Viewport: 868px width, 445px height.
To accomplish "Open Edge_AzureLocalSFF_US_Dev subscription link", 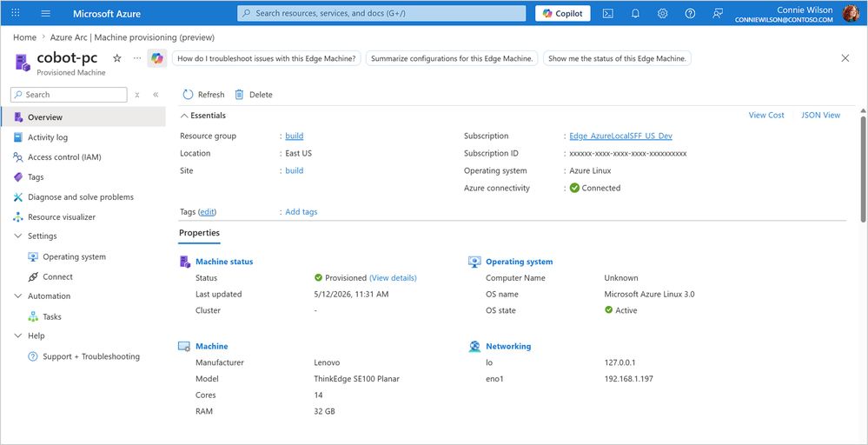I will pyautogui.click(x=620, y=136).
